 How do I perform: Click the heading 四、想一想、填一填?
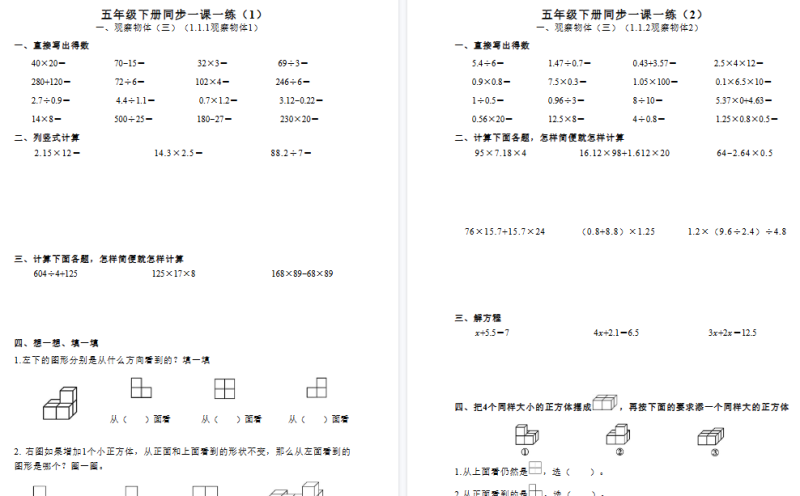(x=56, y=343)
